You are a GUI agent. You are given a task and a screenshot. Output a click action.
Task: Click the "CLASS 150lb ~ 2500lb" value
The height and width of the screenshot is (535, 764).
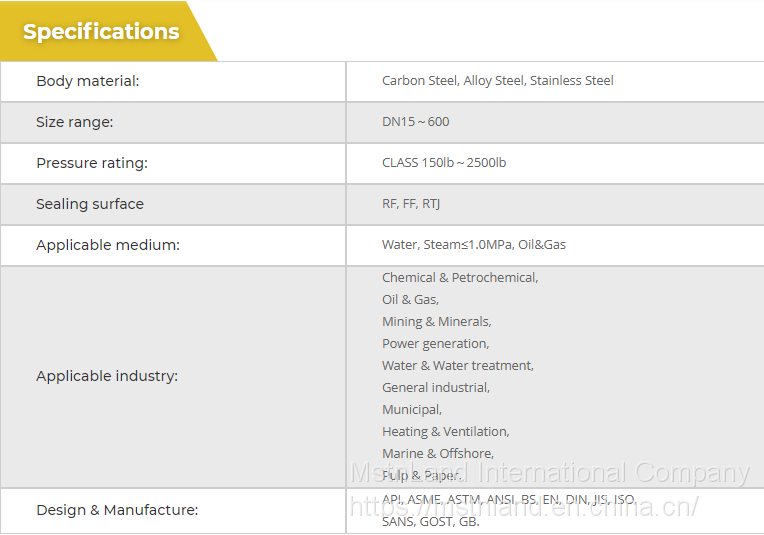pos(443,163)
